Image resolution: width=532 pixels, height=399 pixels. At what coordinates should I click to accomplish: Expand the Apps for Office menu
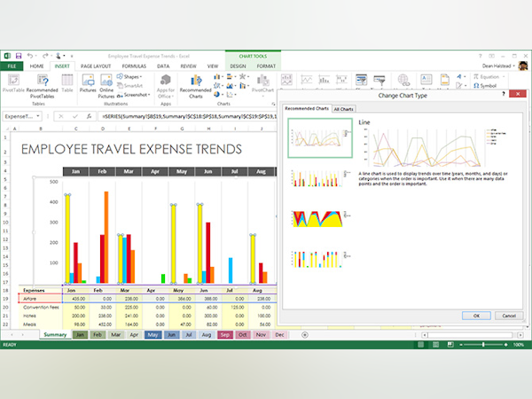(x=166, y=87)
